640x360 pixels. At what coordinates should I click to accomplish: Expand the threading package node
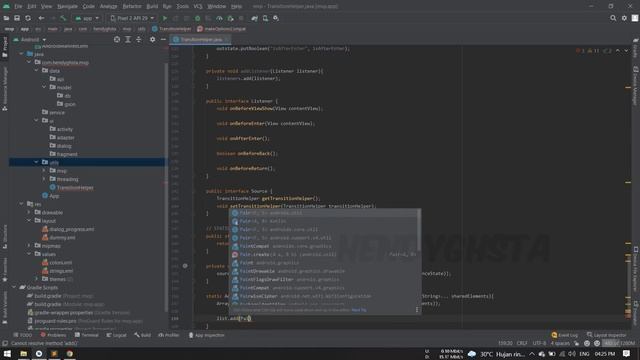click(44, 179)
